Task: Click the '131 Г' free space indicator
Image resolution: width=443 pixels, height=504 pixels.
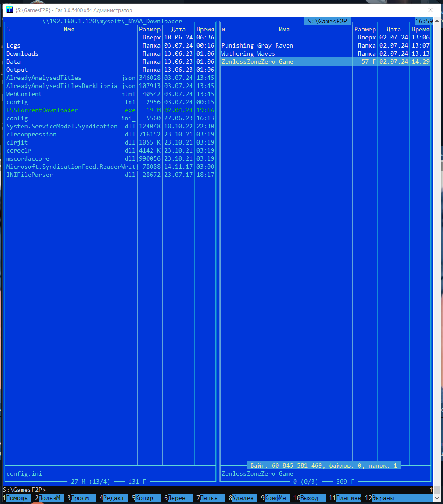Action: point(137,482)
